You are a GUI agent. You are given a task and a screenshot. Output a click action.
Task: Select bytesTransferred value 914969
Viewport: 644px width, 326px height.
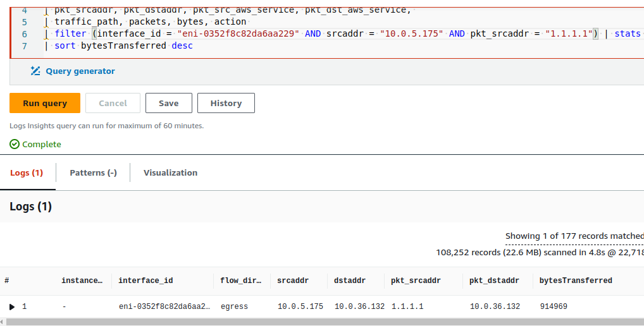[554, 306]
